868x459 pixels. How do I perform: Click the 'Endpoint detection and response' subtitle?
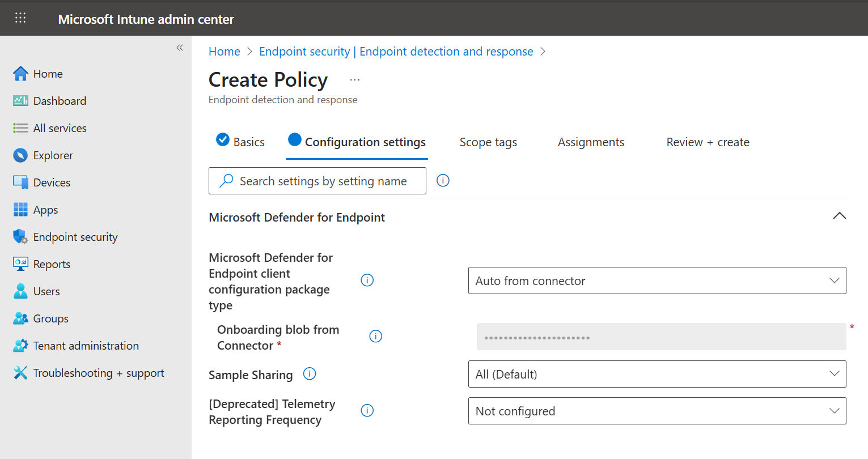[283, 100]
